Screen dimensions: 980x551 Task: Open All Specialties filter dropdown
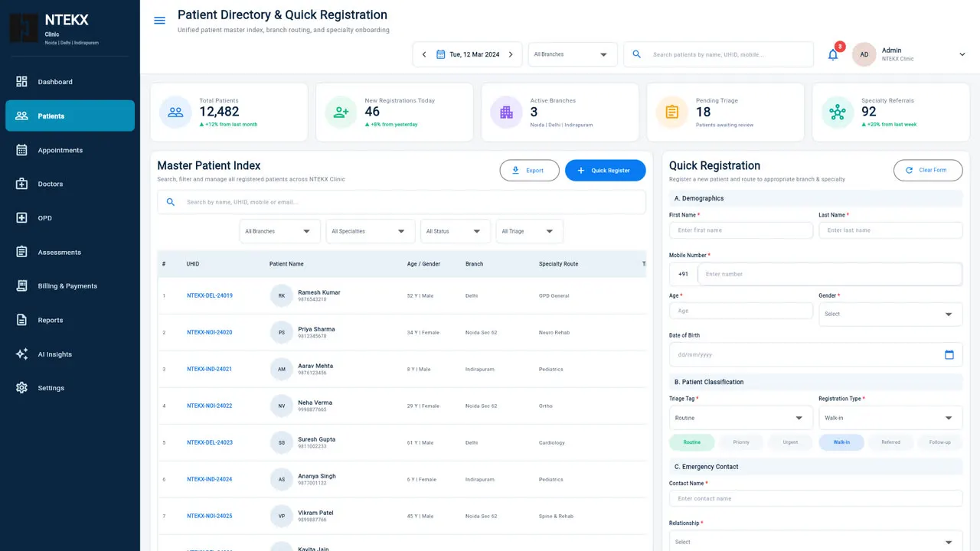click(370, 231)
